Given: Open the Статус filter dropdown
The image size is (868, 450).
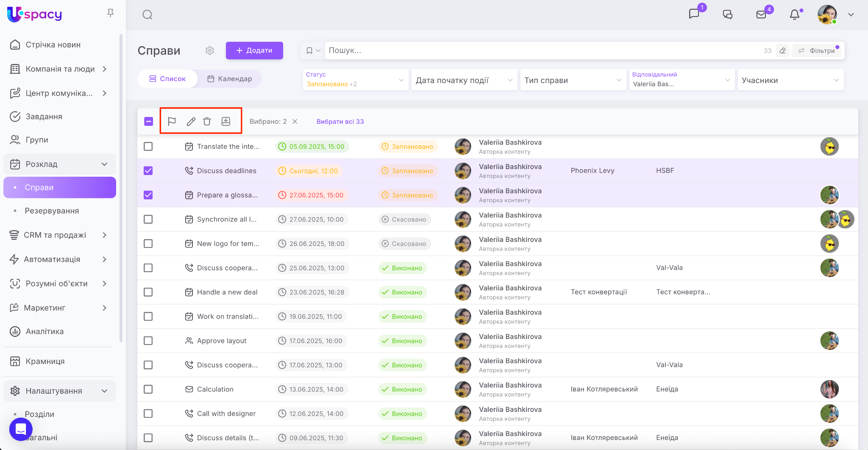Looking at the screenshot, I should tap(355, 80).
